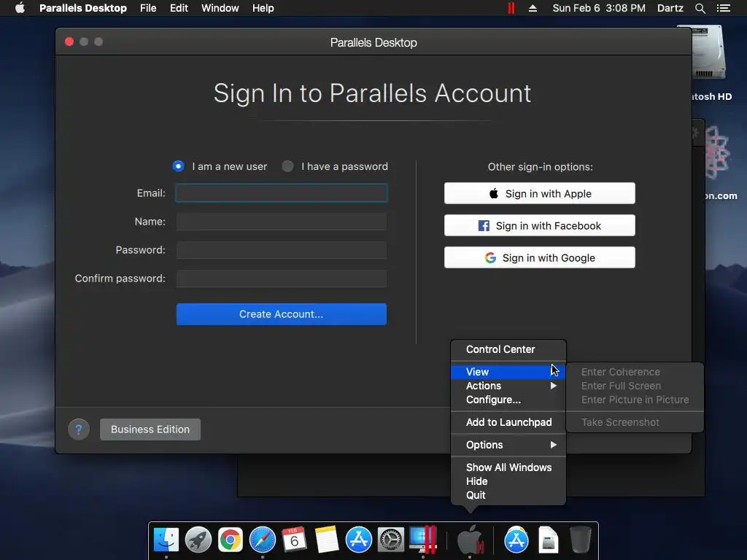Click the help question mark button
This screenshot has width=747, height=560.
pyautogui.click(x=79, y=429)
